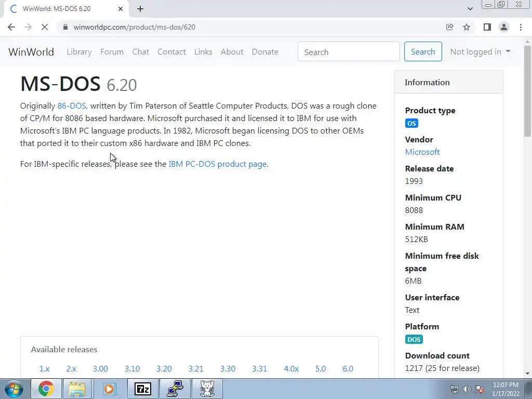532x399 pixels.
Task: Select release 4.0x
Action: point(291,368)
